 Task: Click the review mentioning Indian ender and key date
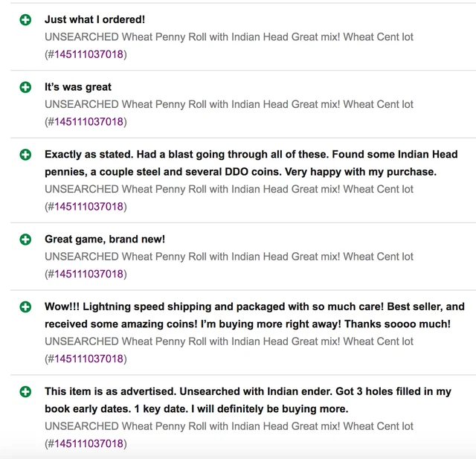coord(248,400)
